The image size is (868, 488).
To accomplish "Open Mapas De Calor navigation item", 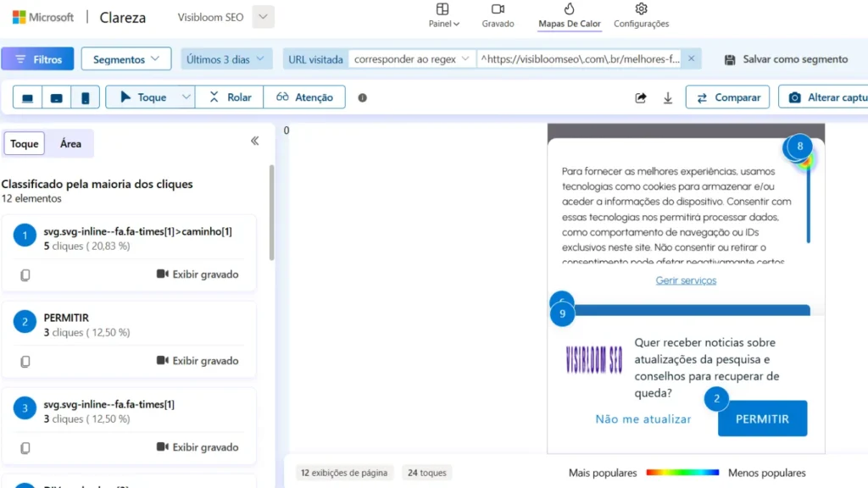I will [569, 17].
